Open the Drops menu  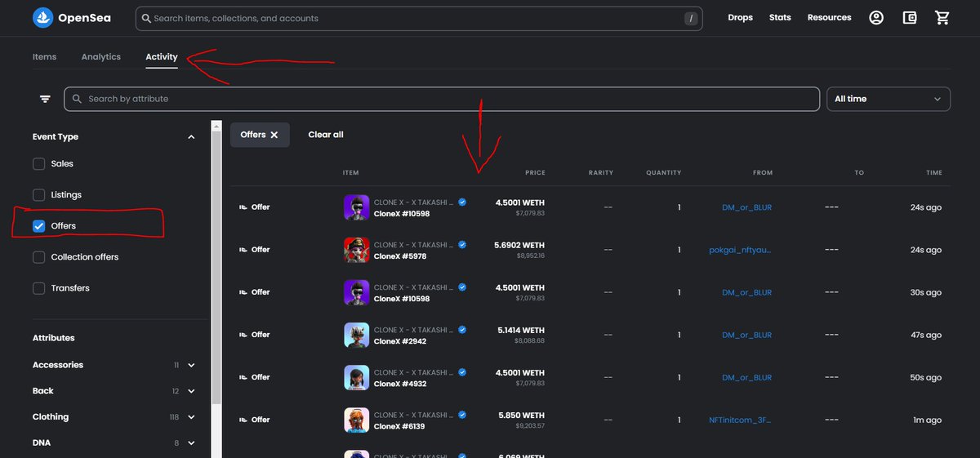[x=740, y=17]
